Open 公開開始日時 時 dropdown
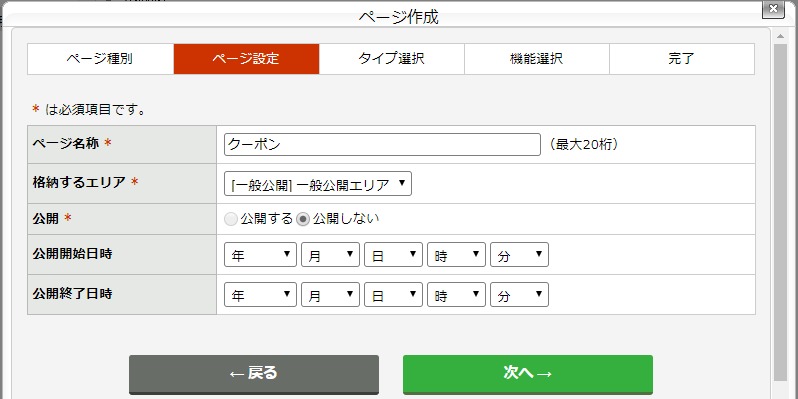Image resolution: width=798 pixels, height=399 pixels. coord(457,254)
